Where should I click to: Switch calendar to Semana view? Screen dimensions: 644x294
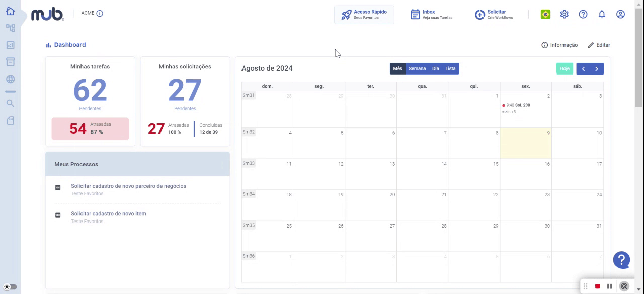tap(417, 69)
